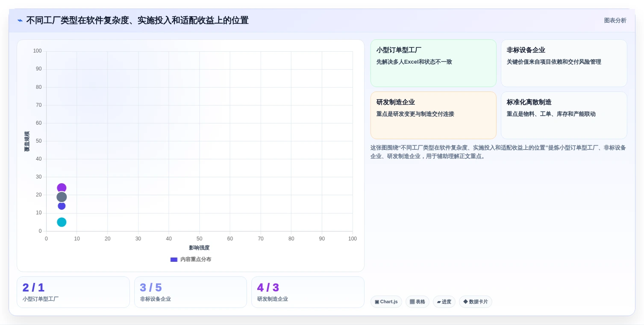Click the y-axis tick label 100
Viewport: 644px width, 325px height.
pyautogui.click(x=38, y=51)
